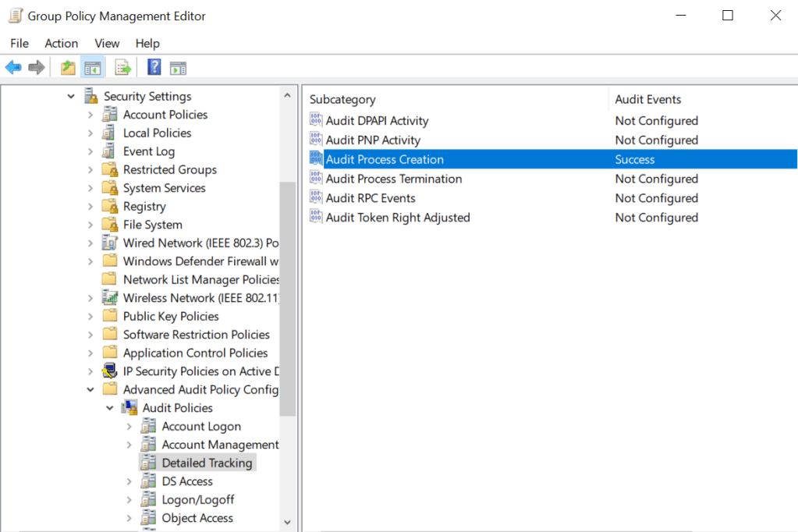Click the IP Security Policies icon
This screenshot has width=798, height=532.
110,371
